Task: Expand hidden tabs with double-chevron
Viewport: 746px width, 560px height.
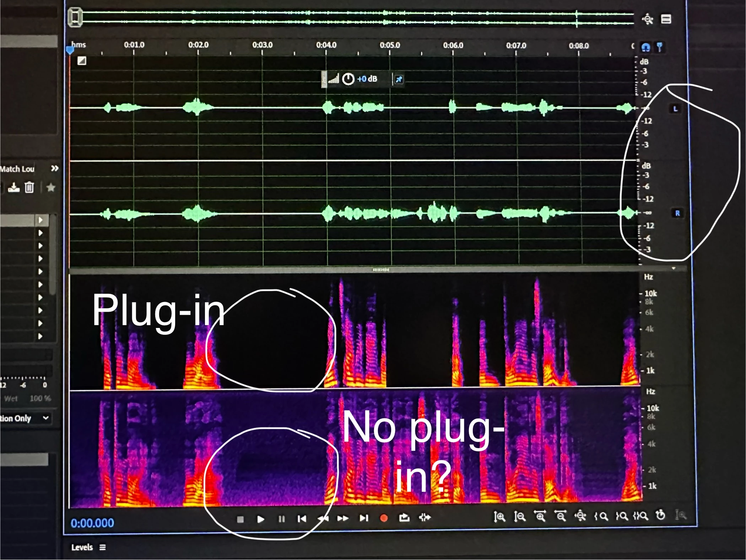Action: 54,168
